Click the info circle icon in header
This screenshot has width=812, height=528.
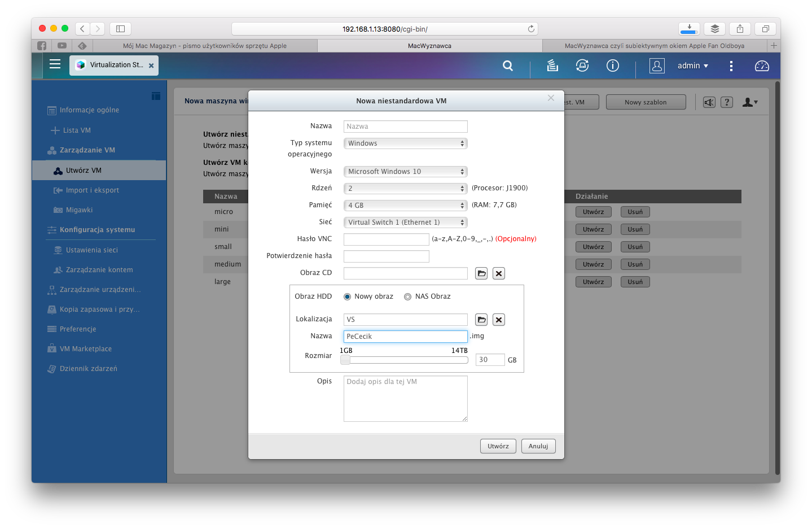[612, 66]
